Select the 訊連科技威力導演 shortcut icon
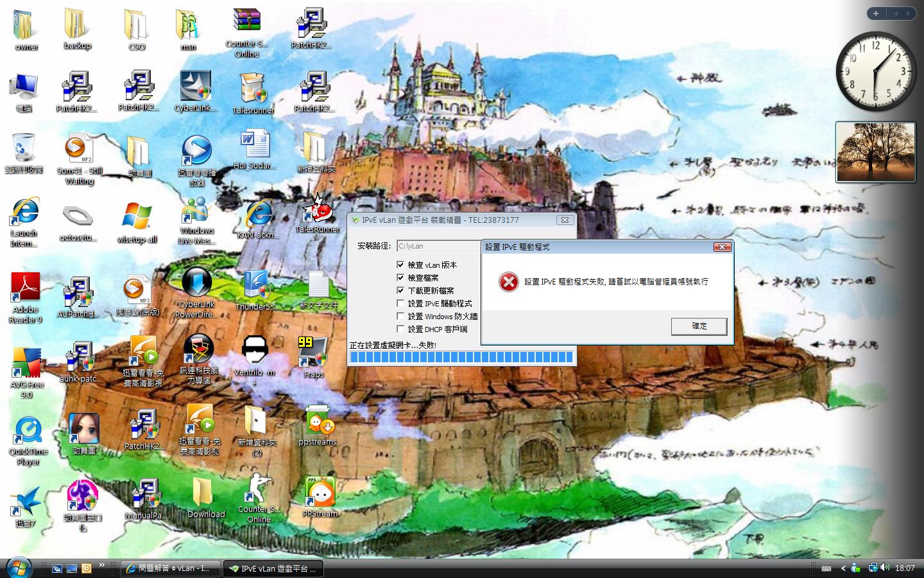This screenshot has height=578, width=924. coord(198,359)
